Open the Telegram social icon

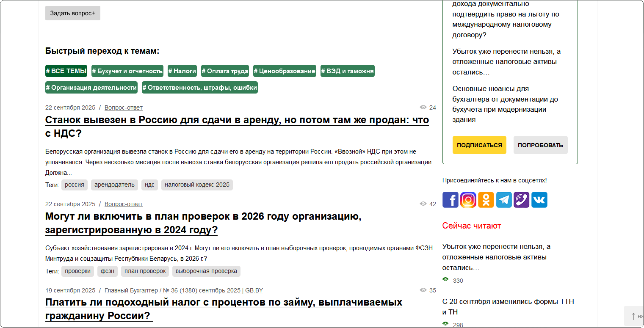pos(504,200)
